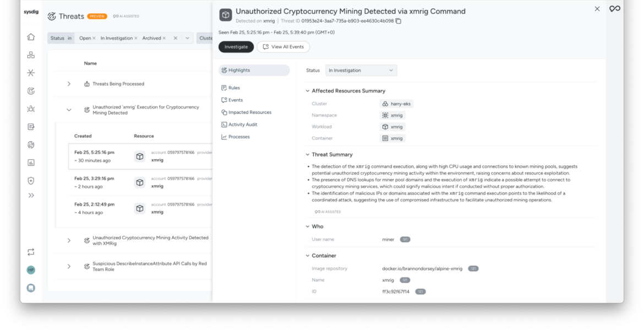Image resolution: width=644 pixels, height=330 pixels.
Task: Click the Threats page title
Action: (x=72, y=17)
